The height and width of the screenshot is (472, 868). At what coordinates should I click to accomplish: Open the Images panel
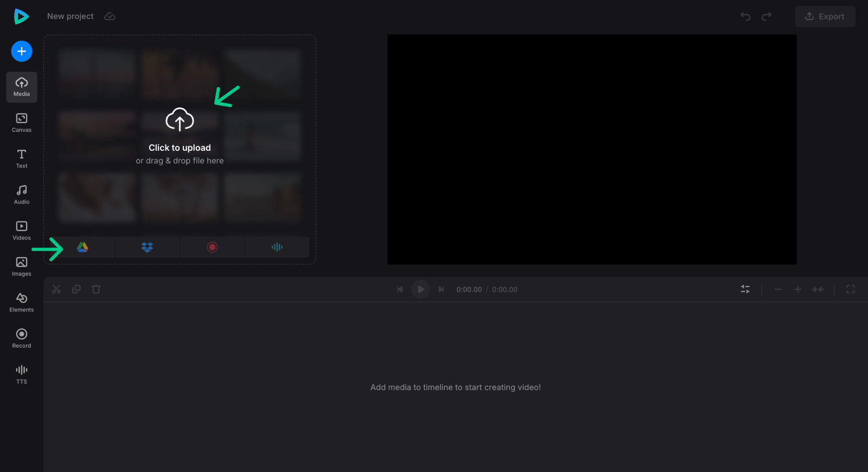[x=22, y=267]
